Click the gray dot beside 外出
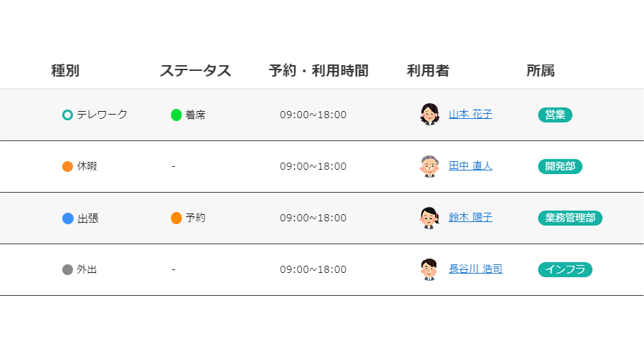This screenshot has height=361, width=644. 67,270
